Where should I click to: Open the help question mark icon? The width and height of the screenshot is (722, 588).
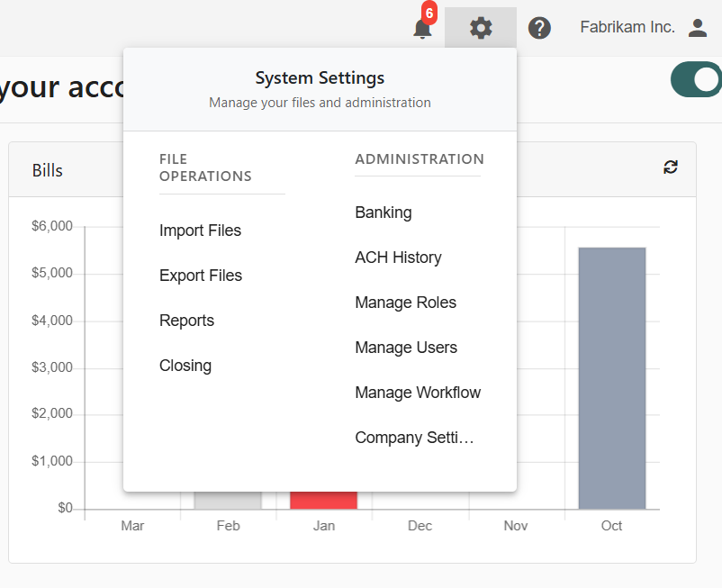coord(539,28)
